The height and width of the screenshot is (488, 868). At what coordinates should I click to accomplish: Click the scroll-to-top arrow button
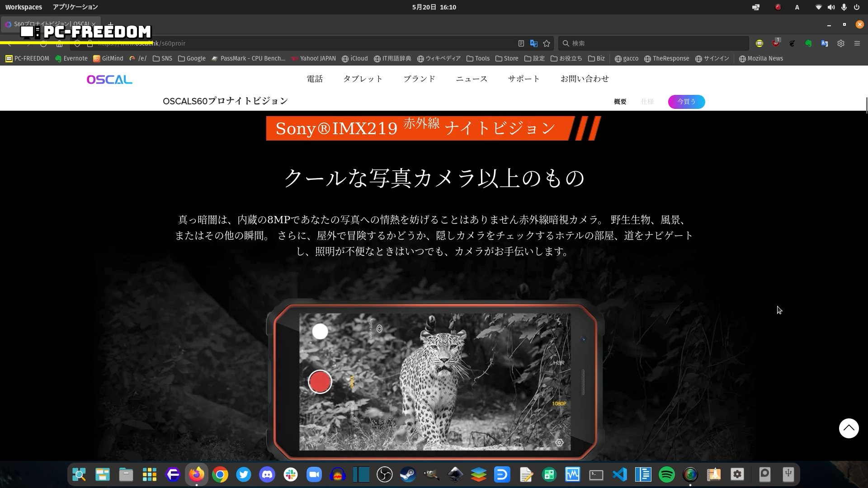click(x=849, y=428)
